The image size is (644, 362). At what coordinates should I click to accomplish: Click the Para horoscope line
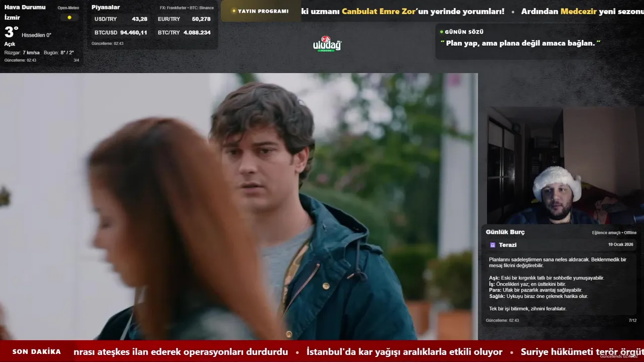tap(535, 290)
